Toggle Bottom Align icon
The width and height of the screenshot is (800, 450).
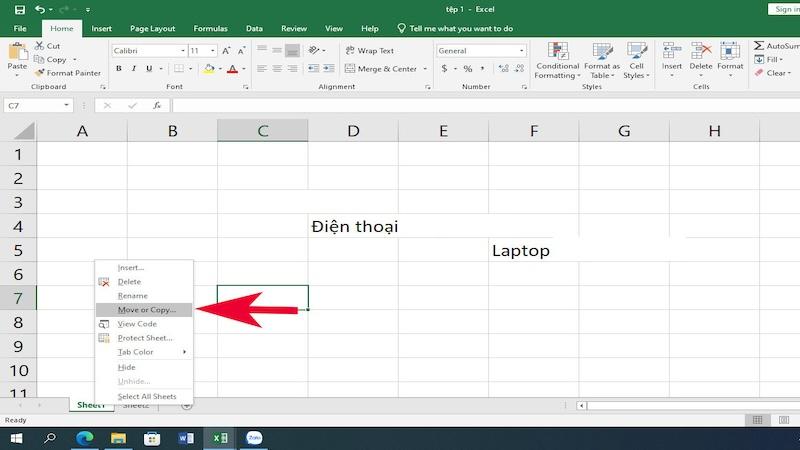tap(292, 50)
